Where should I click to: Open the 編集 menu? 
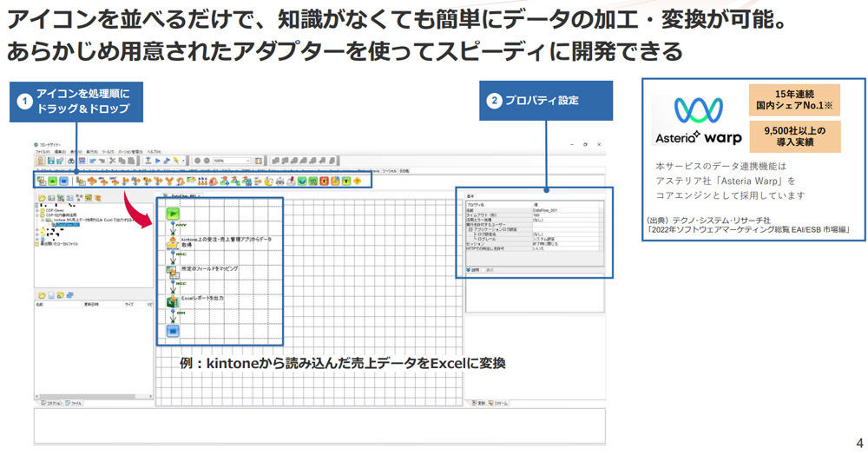(x=60, y=151)
